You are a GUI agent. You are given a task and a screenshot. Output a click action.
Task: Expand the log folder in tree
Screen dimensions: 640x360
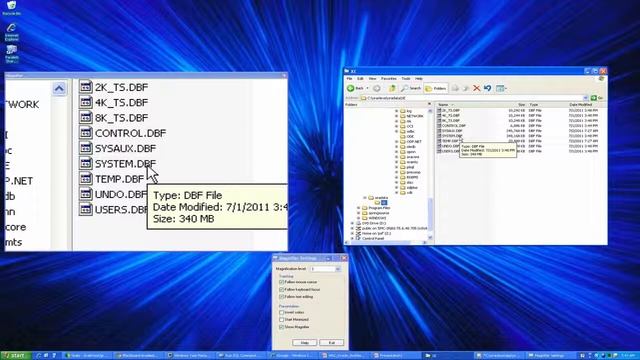(x=396, y=111)
